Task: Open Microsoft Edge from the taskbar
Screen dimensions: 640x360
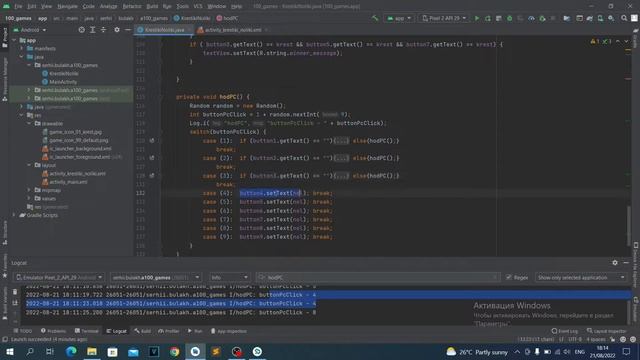Action: point(71,351)
